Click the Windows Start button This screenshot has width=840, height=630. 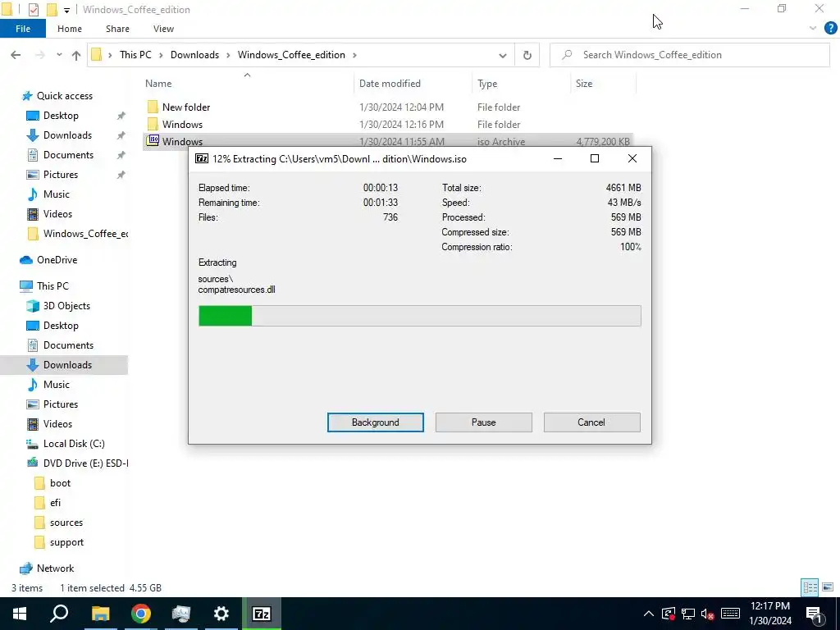pos(20,614)
